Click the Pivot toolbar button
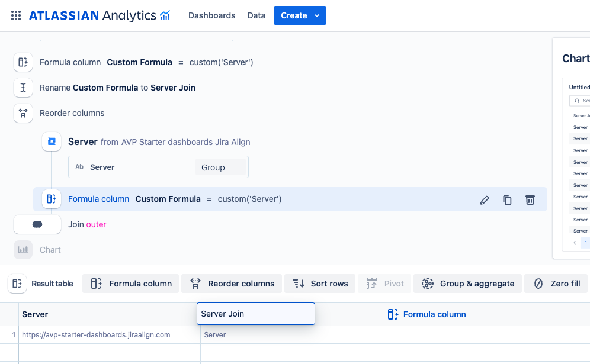The width and height of the screenshot is (590, 364). coord(384,284)
